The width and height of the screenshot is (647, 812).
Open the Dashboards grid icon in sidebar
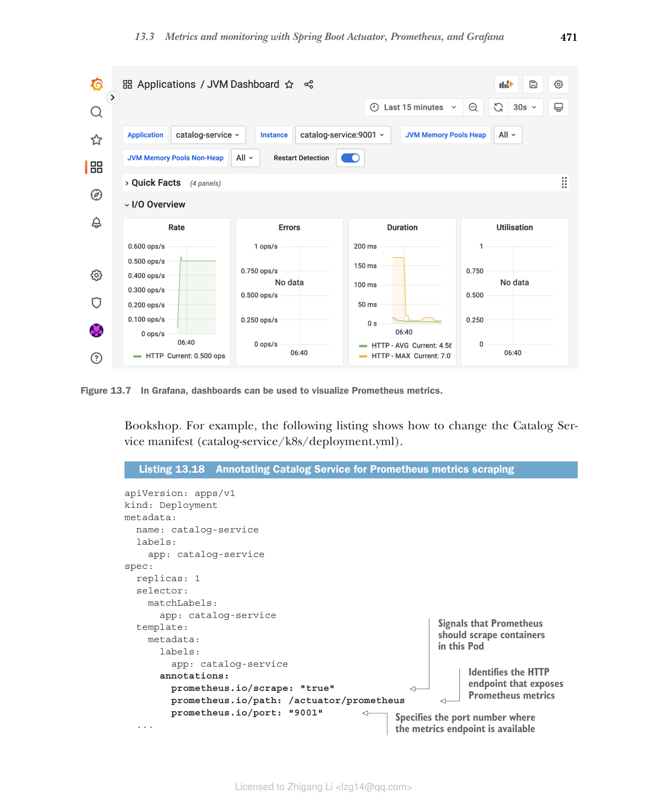coord(97,167)
